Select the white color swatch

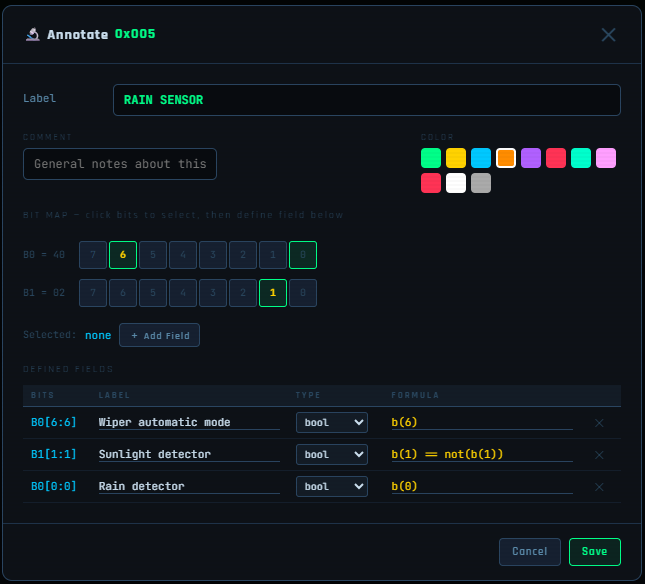(x=456, y=183)
